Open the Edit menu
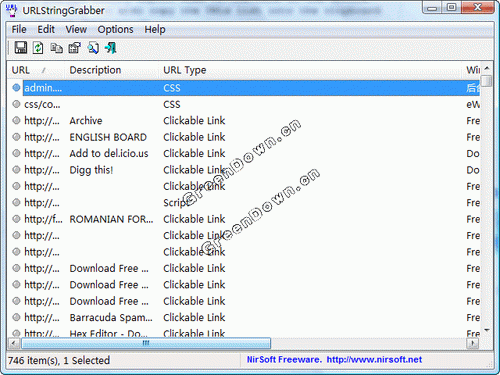The image size is (500, 375). coord(46,29)
